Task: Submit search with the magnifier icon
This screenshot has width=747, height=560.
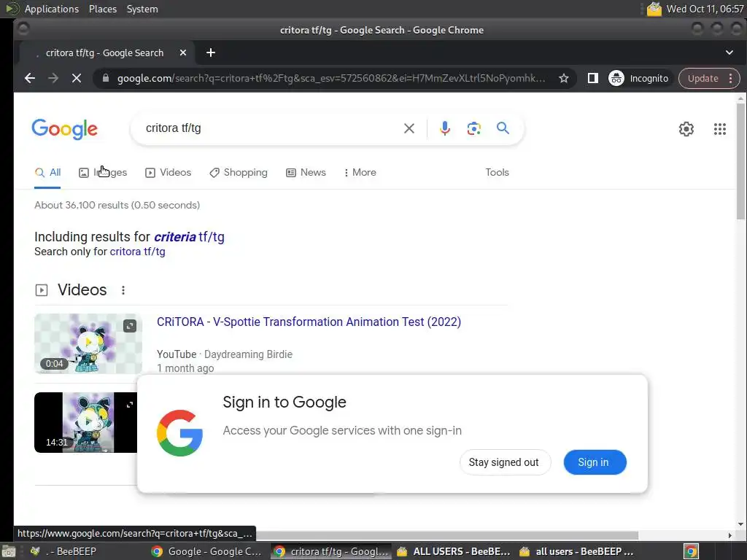Action: 503,128
